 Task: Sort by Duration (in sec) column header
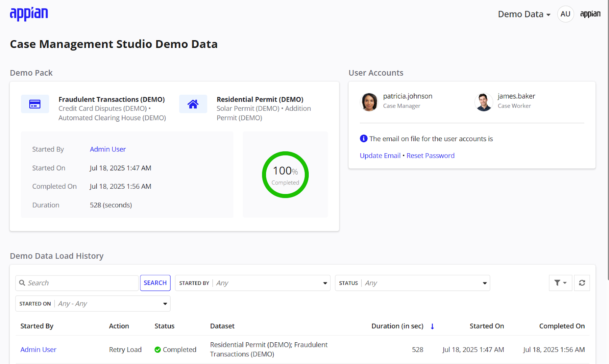click(397, 326)
